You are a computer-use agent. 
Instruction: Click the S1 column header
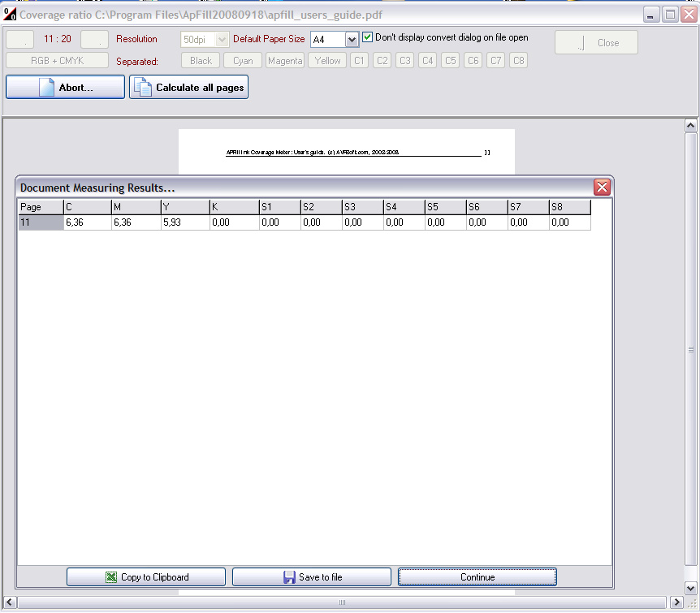coord(280,207)
